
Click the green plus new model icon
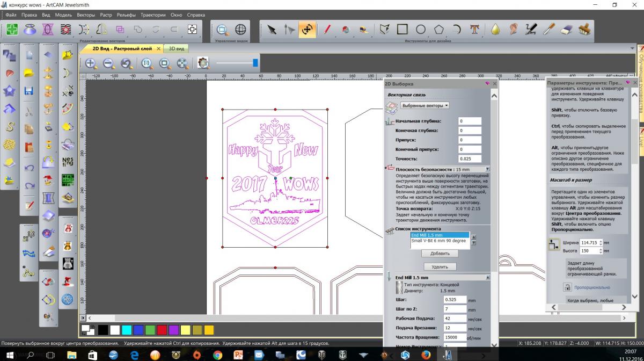[12, 29]
